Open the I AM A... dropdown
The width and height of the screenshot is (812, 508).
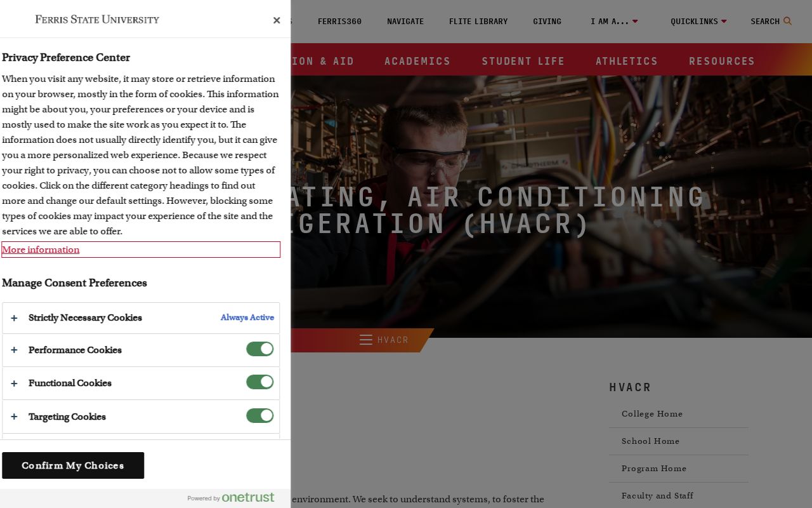613,22
